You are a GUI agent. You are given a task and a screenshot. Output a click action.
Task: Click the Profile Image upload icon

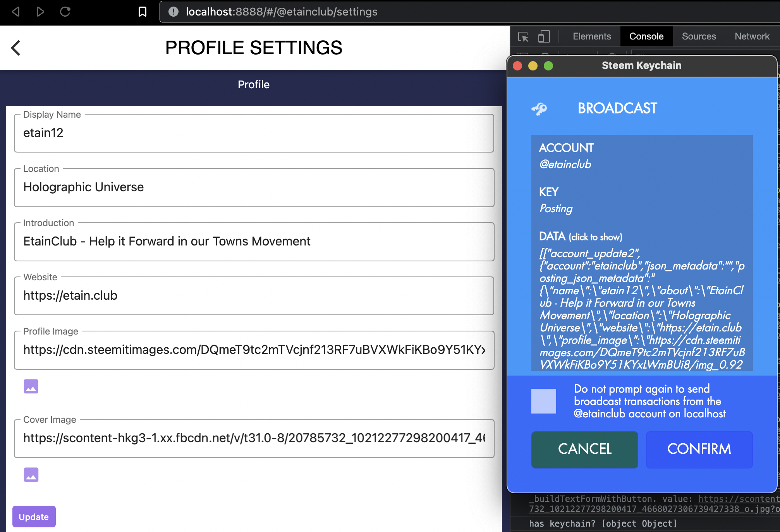pos(31,386)
